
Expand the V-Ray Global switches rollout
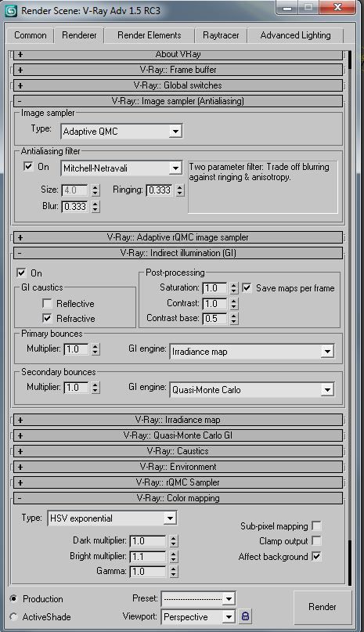(x=178, y=85)
